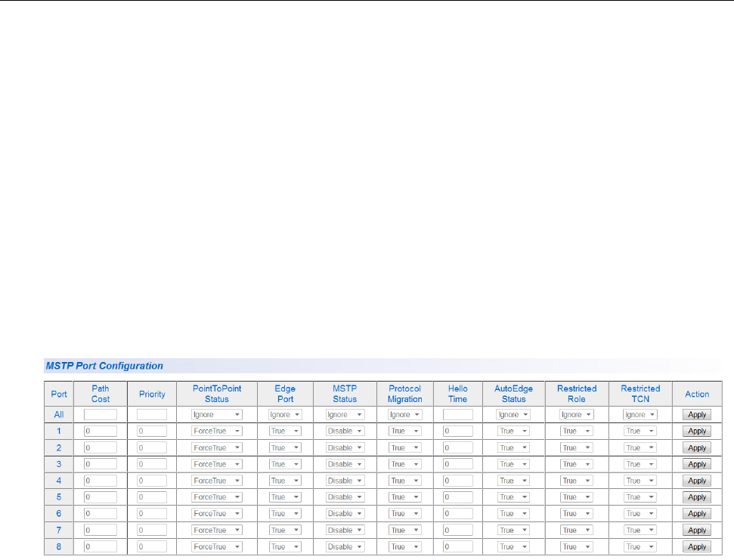Click Apply button for port 4
Screen dimensions: 734x560
(697, 481)
